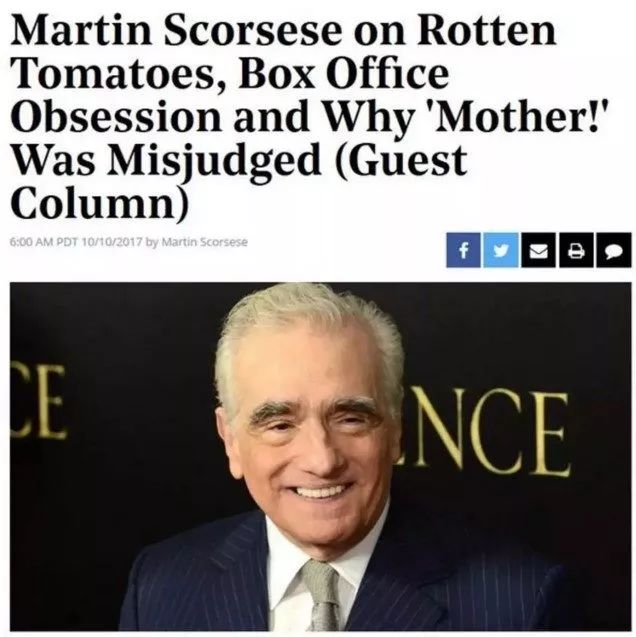Choose the black envelope mail button
636x637 pixels.
(538, 250)
